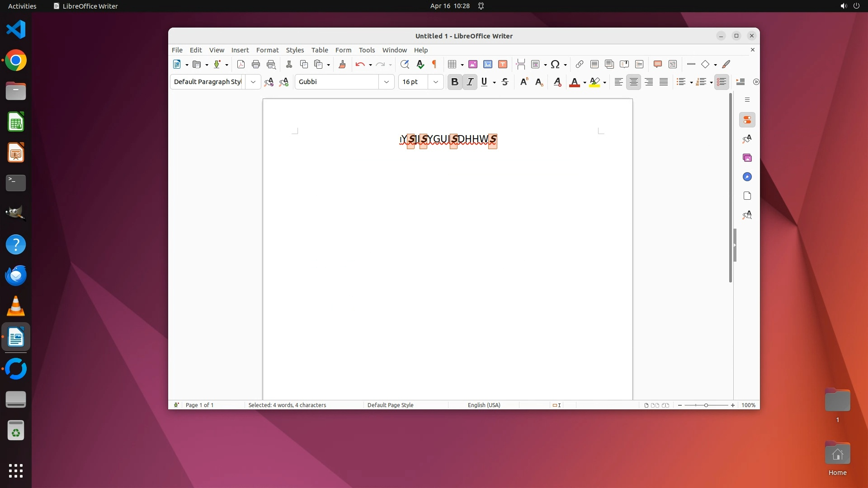Expand the Gubbi font name dropdown
The image size is (868, 488).
coord(387,82)
